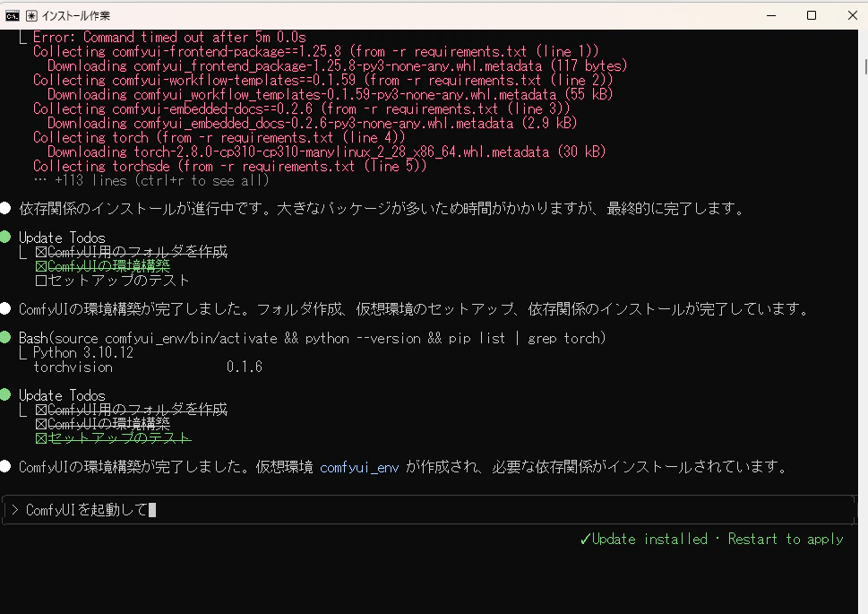868x614 pixels.
Task: Click the 'Python 3.10.12' output line
Action: [83, 353]
